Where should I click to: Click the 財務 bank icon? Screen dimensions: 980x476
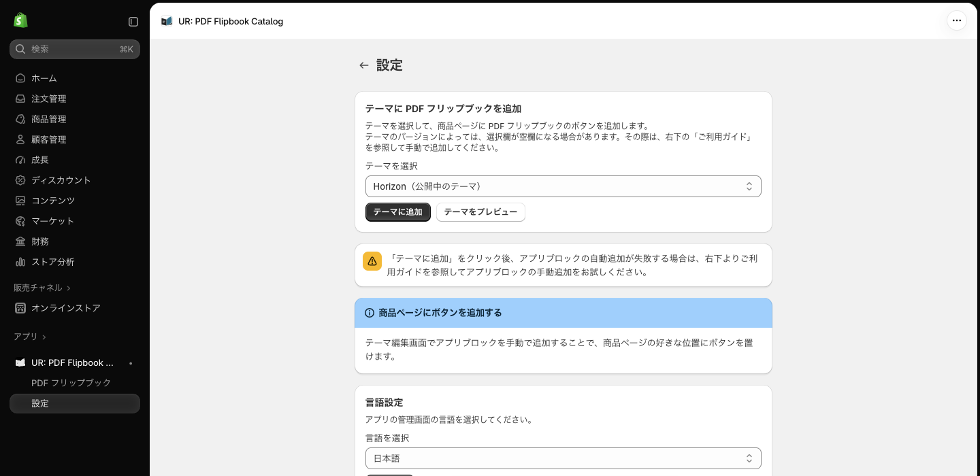click(x=20, y=241)
